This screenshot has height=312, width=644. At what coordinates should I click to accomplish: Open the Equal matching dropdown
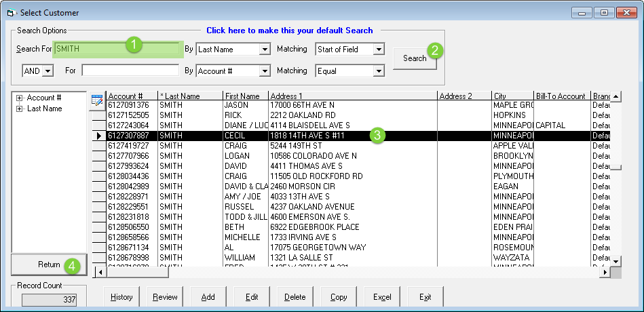379,71
